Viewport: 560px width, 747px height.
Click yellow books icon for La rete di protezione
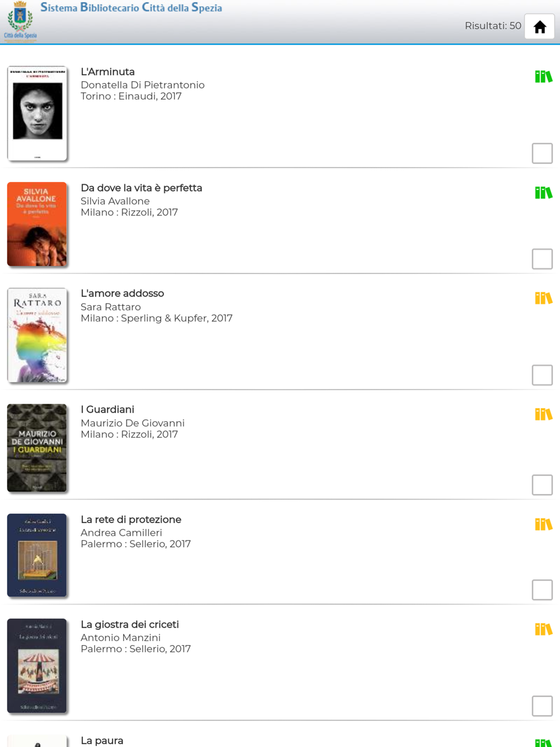pyautogui.click(x=543, y=524)
